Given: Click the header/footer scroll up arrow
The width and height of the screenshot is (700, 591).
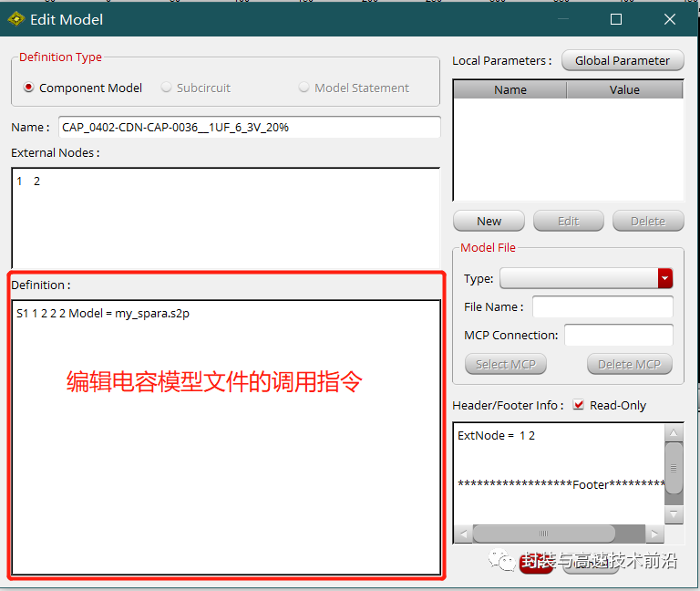Looking at the screenshot, I should [674, 433].
